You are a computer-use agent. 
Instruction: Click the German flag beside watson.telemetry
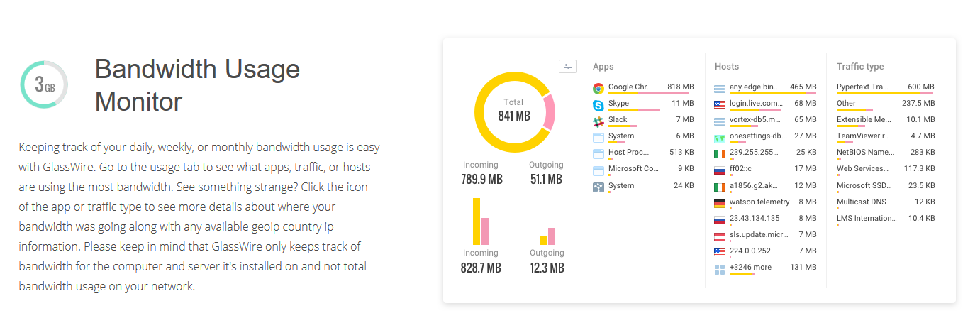coord(720,203)
